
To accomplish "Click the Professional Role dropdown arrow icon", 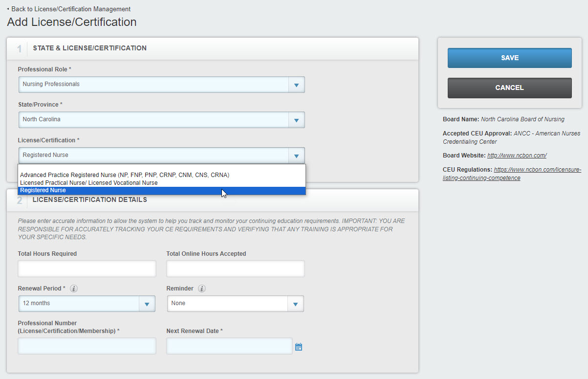I will point(296,84).
